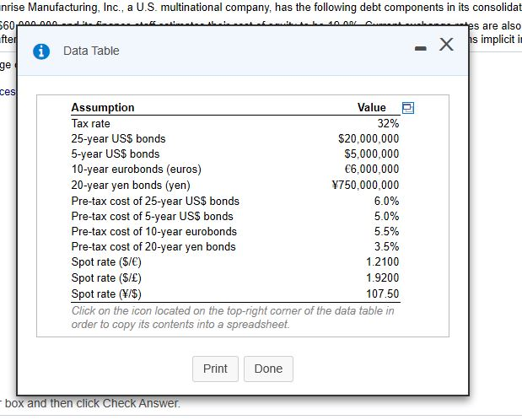Click the 1.9200 spot rate value
Image resolution: width=522 pixels, height=420 pixels.
pos(383,278)
